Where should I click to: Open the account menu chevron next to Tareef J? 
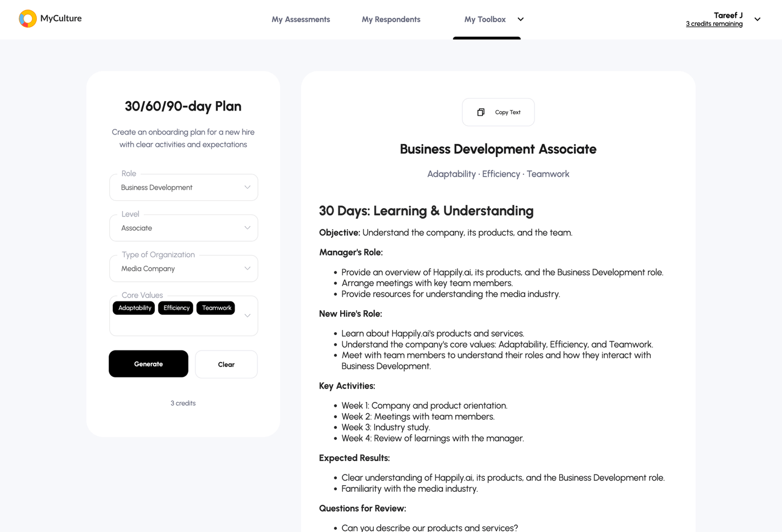coord(757,18)
